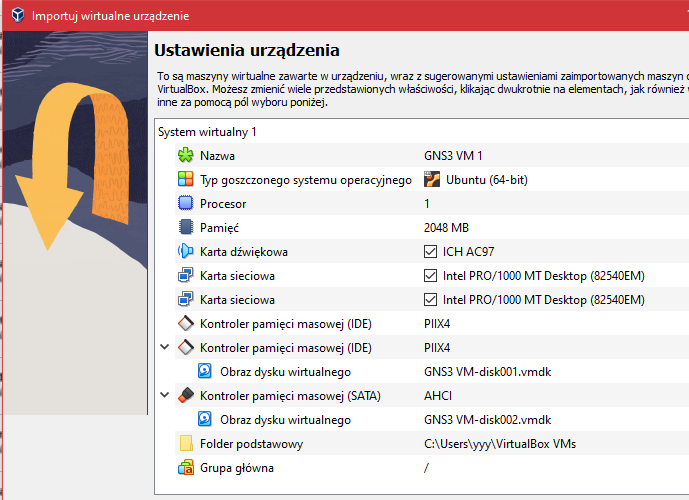Click the green clover Nazwa icon
689x500 pixels.
coord(185,155)
